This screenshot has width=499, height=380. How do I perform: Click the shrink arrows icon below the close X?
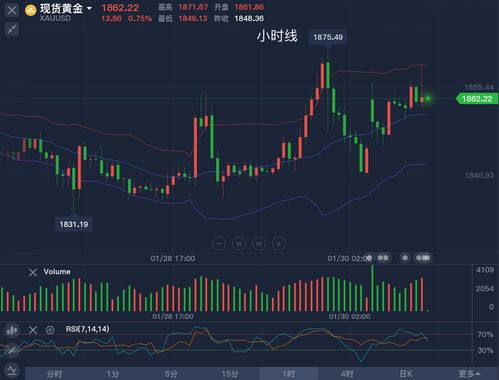tap(12, 29)
